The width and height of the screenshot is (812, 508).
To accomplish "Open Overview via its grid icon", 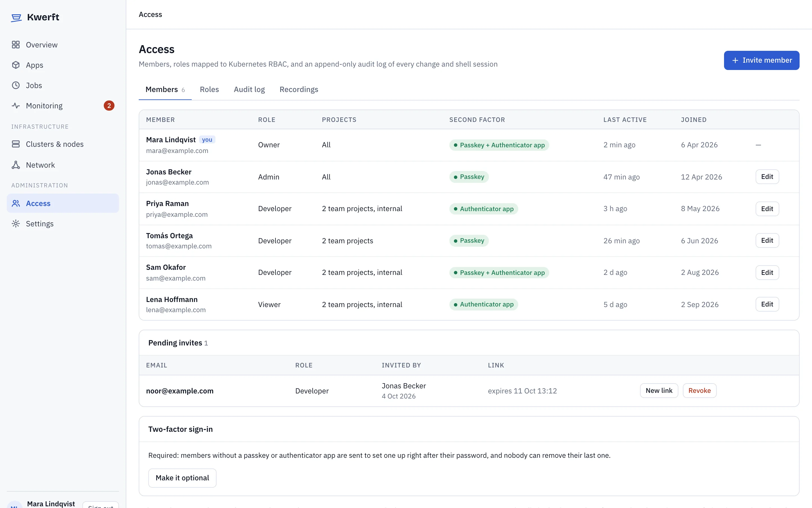I will tap(16, 45).
